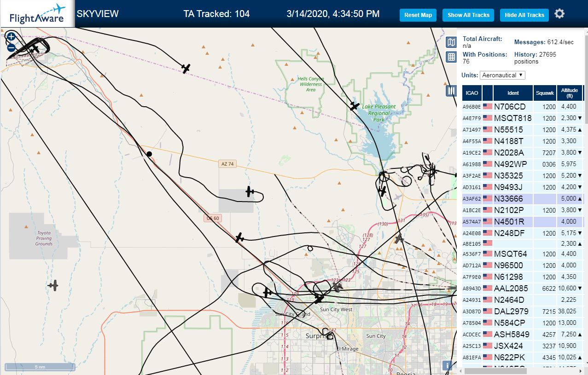Select the aircraft south of AZ 74
Viewport: 588px width, 375px height.
(x=250, y=191)
